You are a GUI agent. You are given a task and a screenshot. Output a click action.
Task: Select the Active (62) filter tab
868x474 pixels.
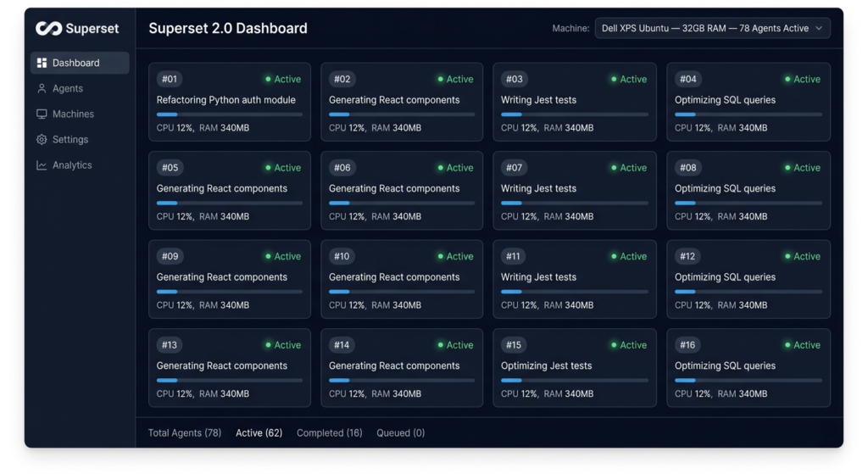(259, 433)
